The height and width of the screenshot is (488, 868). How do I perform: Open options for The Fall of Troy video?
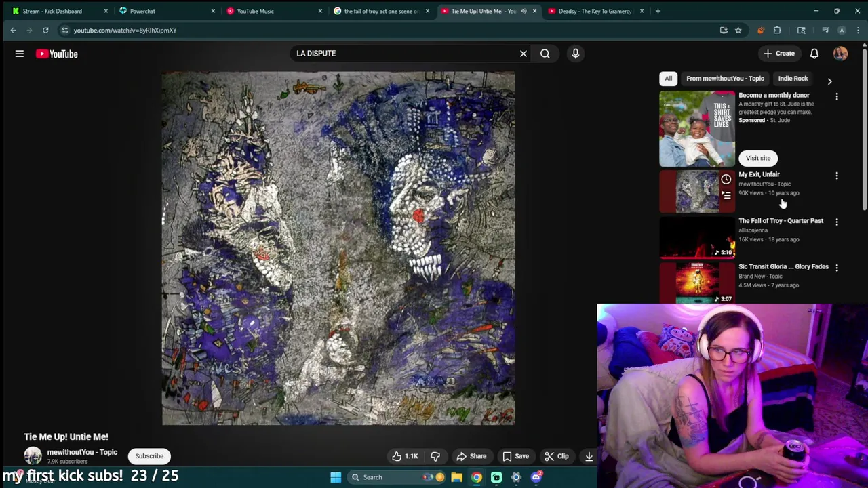[x=837, y=222]
